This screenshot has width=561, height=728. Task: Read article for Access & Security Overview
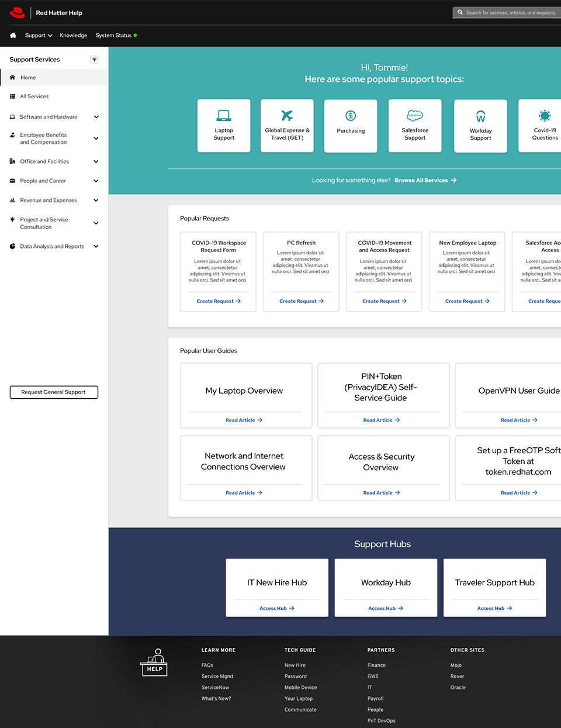click(x=382, y=493)
